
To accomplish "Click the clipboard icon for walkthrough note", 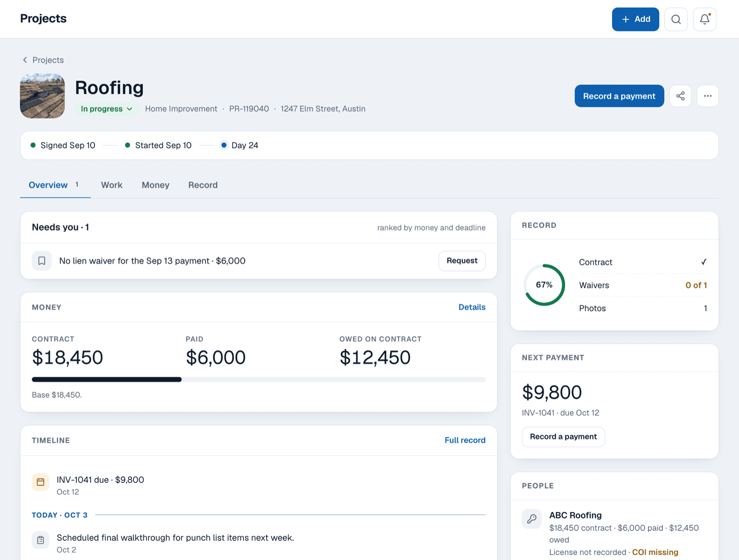I will pos(41,540).
